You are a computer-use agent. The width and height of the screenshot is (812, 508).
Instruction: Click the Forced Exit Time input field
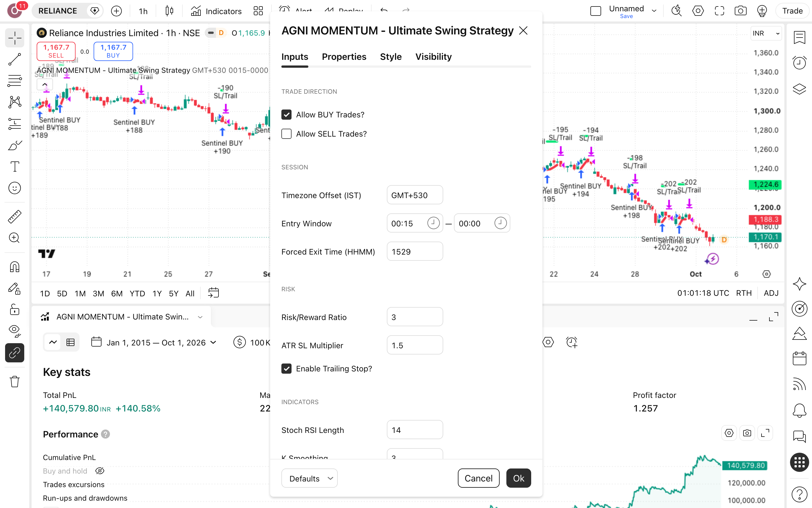coord(415,251)
